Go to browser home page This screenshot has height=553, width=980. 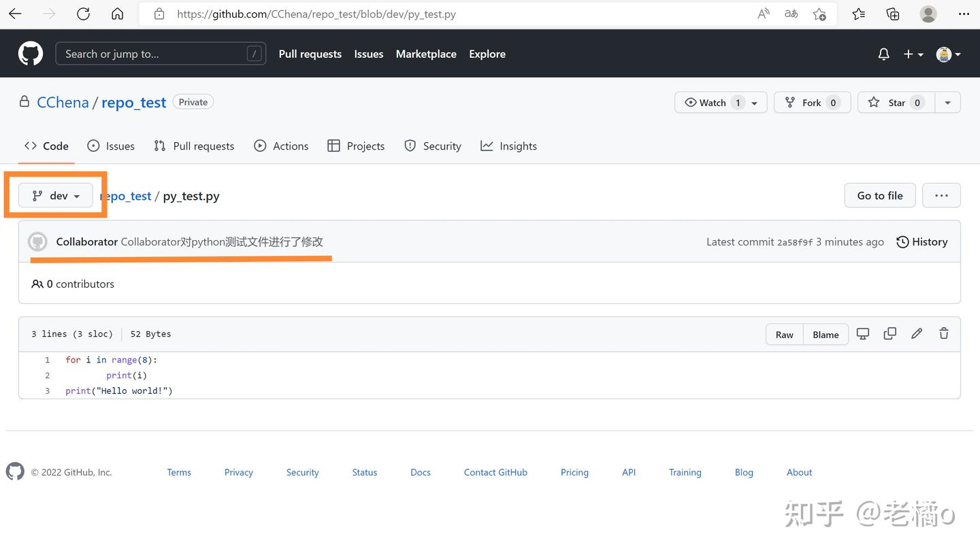click(x=117, y=14)
